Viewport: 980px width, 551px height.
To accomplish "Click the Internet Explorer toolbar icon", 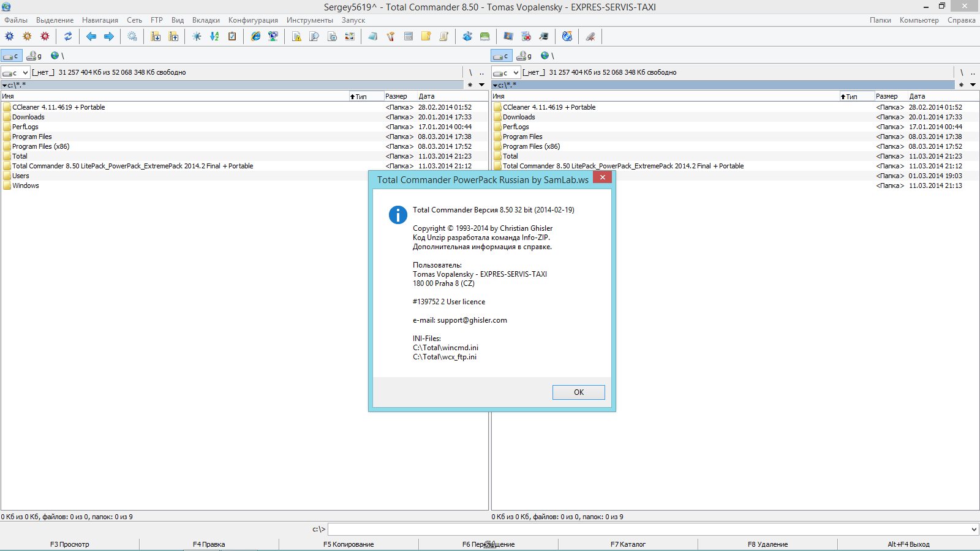I will tap(256, 37).
